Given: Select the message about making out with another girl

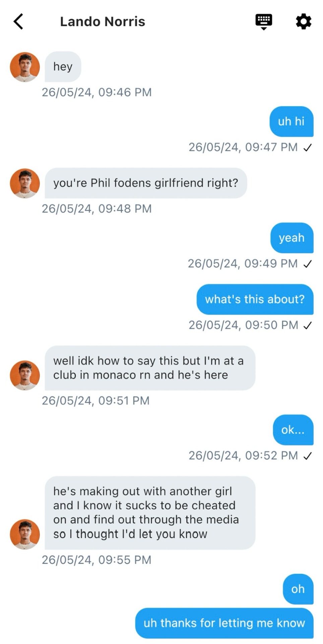Looking at the screenshot, I should 150,513.
